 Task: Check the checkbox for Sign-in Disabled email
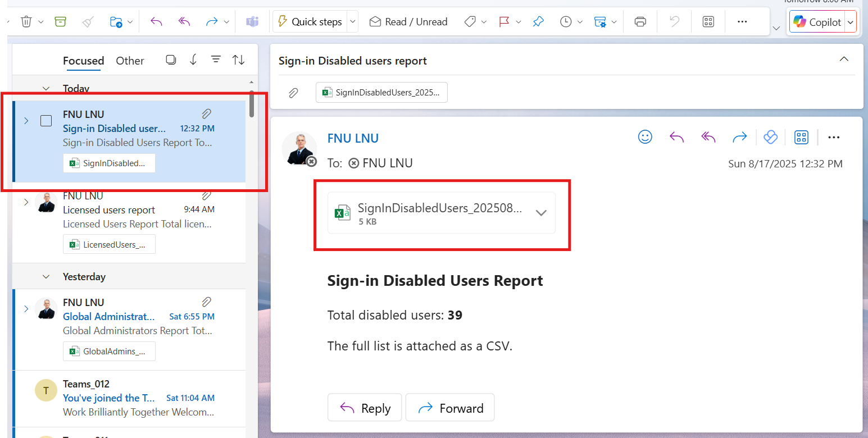46,121
